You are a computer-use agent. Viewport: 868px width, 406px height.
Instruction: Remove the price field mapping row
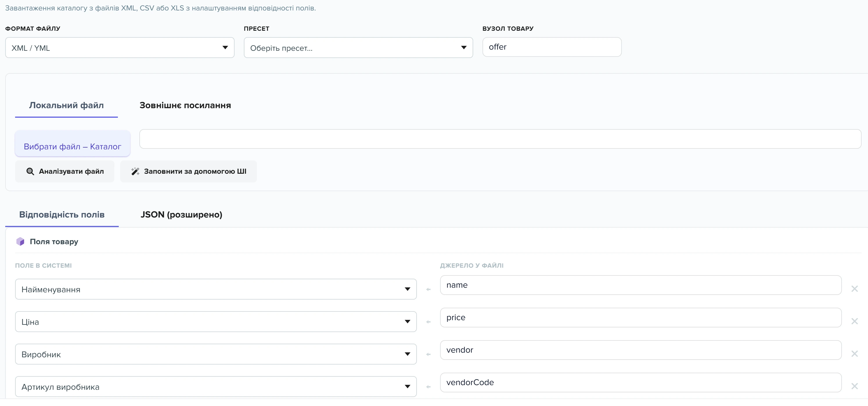pyautogui.click(x=855, y=321)
